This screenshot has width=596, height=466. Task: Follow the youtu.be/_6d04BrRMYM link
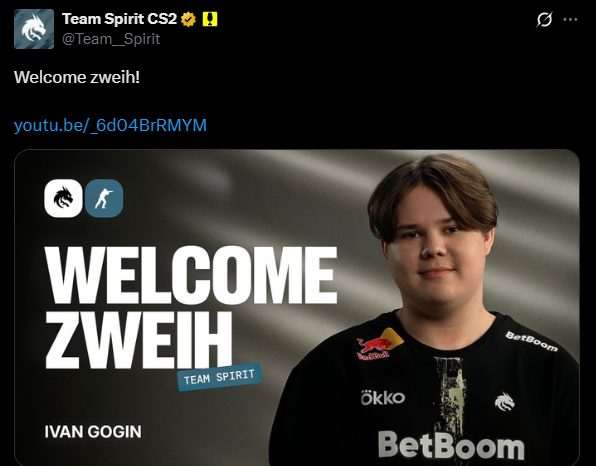110,125
